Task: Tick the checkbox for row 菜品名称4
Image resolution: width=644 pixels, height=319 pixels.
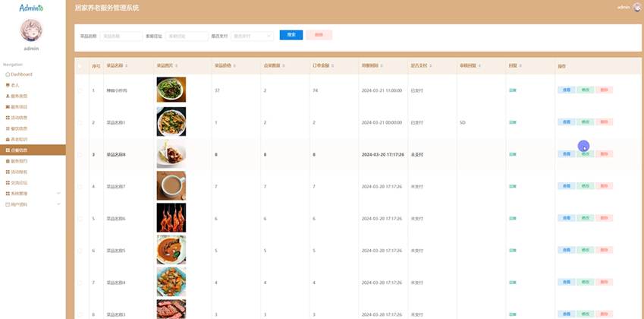Action: coord(80,283)
